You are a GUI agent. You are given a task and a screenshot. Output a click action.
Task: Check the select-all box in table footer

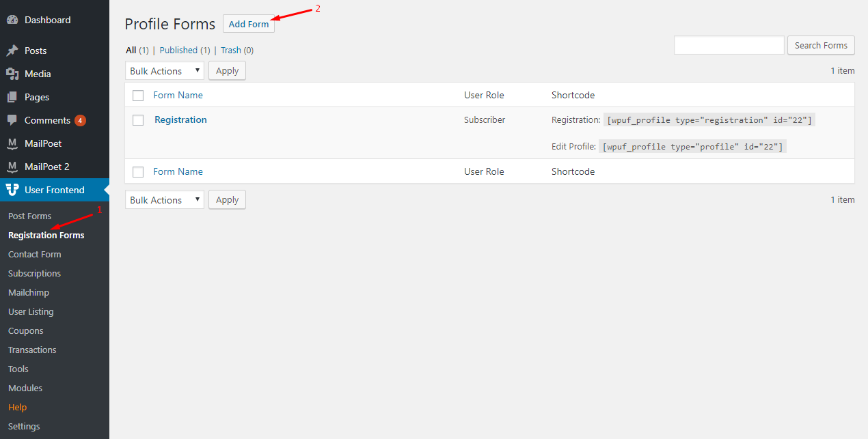[x=138, y=172]
